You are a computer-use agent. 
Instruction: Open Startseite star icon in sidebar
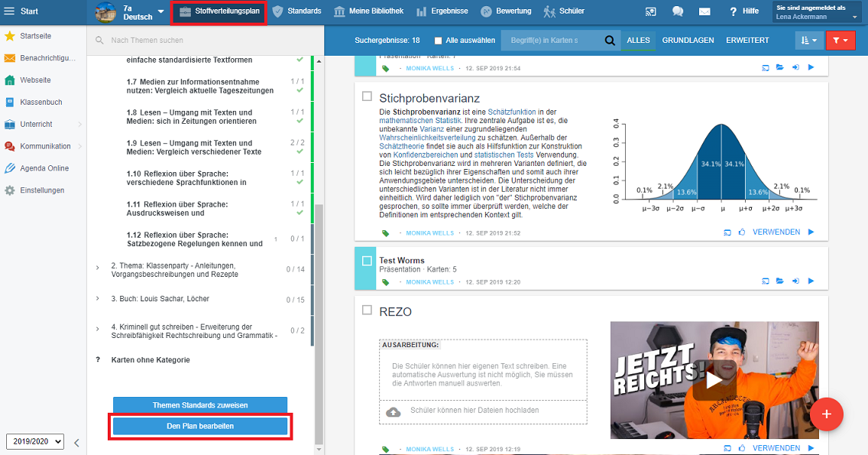[9, 36]
